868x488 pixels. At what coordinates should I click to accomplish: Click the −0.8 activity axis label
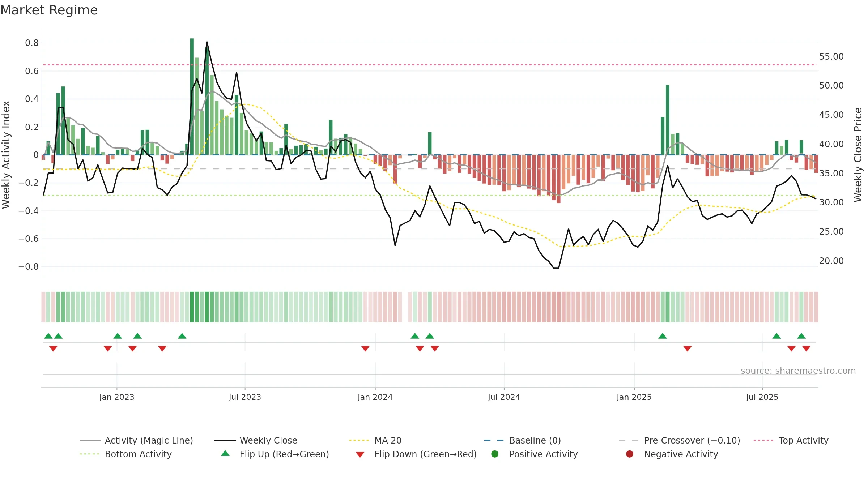coord(29,267)
